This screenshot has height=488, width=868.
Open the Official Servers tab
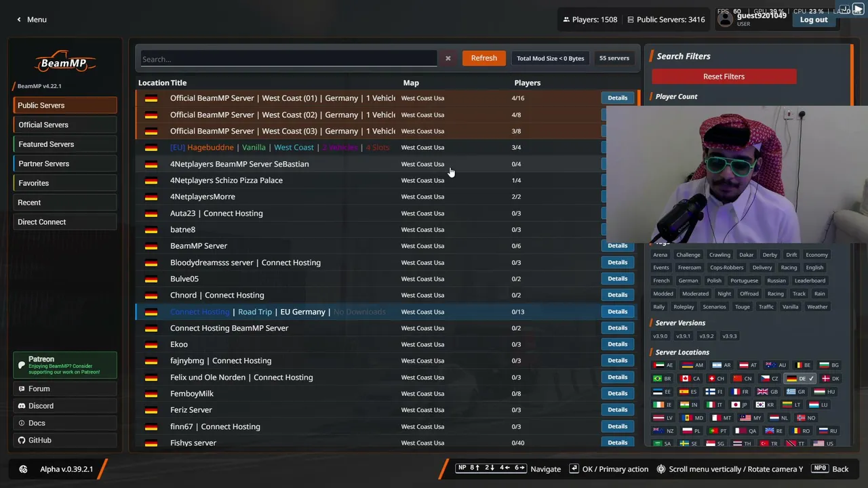pyautogui.click(x=65, y=125)
